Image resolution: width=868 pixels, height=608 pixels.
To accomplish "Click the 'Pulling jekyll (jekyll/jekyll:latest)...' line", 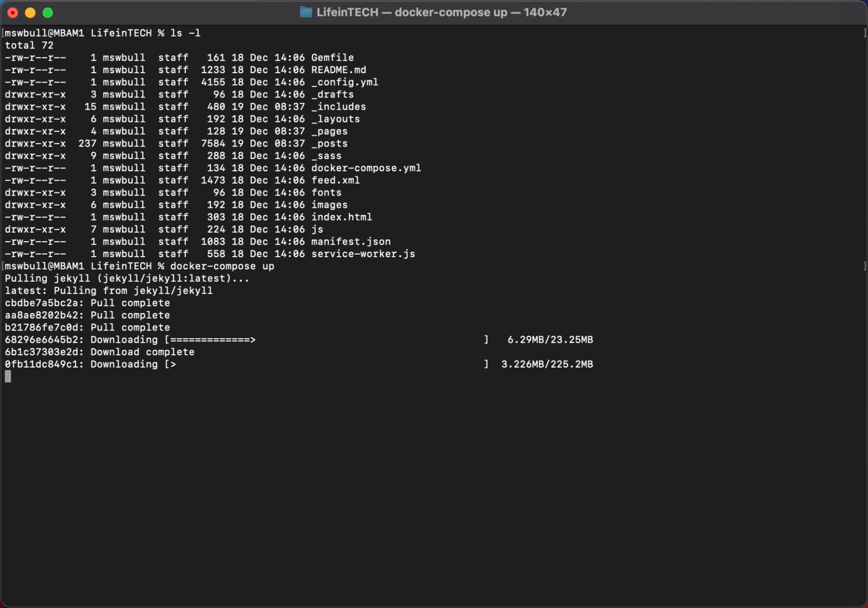I will tap(127, 278).
